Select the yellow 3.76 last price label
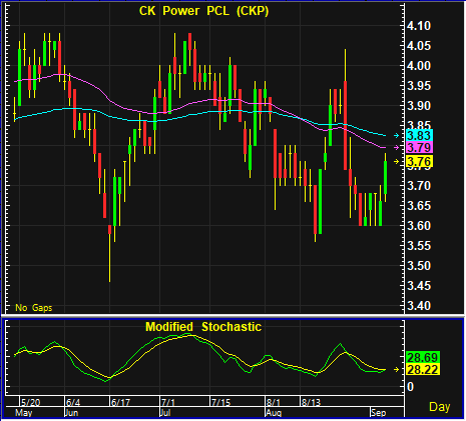The height and width of the screenshot is (421, 466). point(420,162)
